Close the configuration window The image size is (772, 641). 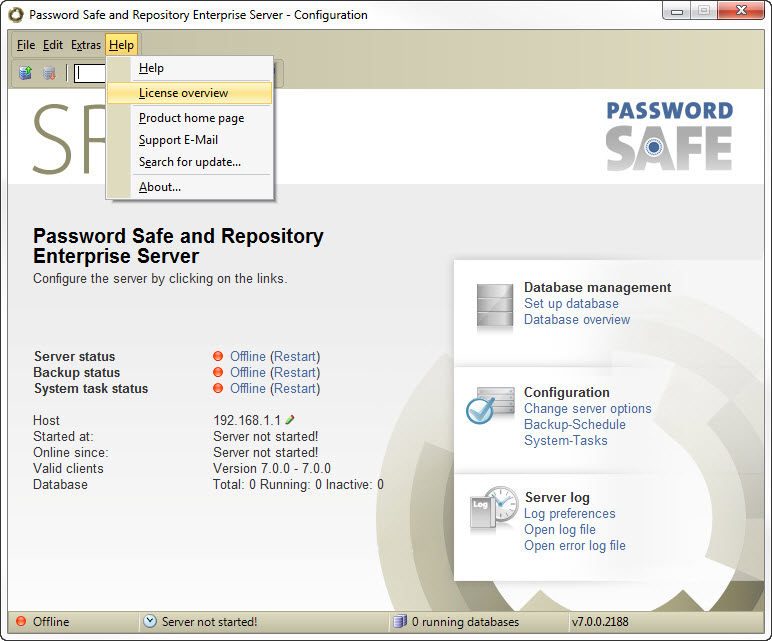741,11
